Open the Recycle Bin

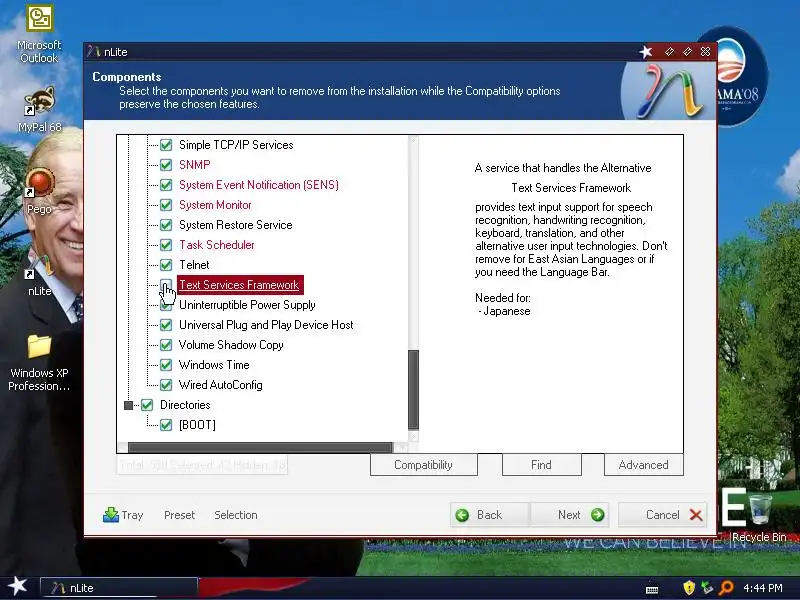pos(759,516)
